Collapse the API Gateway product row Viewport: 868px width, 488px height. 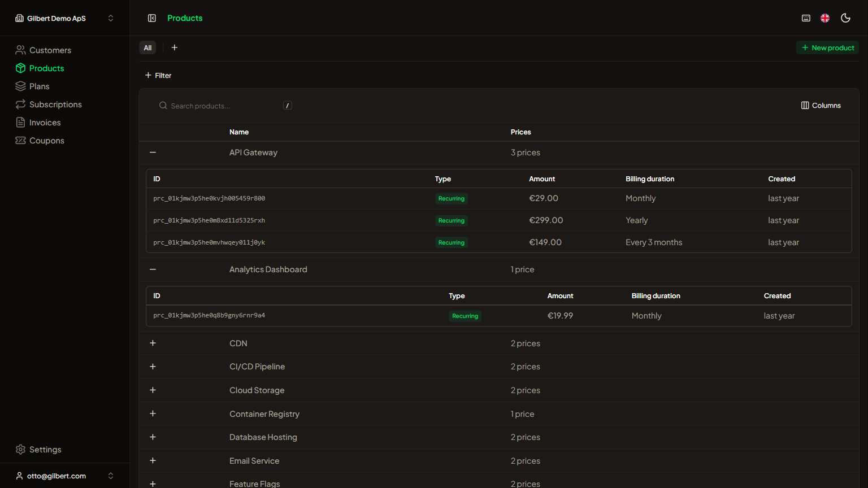coord(153,152)
